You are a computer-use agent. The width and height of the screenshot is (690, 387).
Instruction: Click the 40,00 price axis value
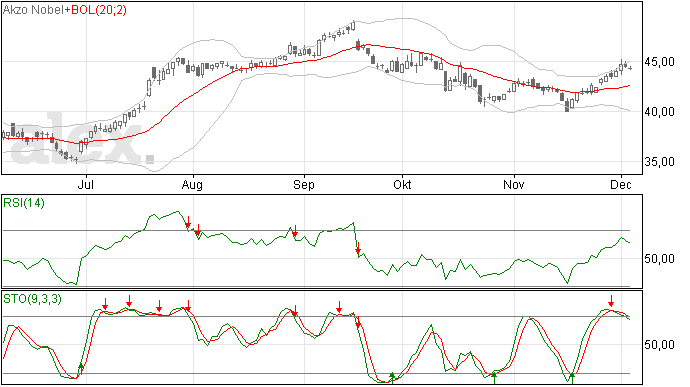[659, 112]
